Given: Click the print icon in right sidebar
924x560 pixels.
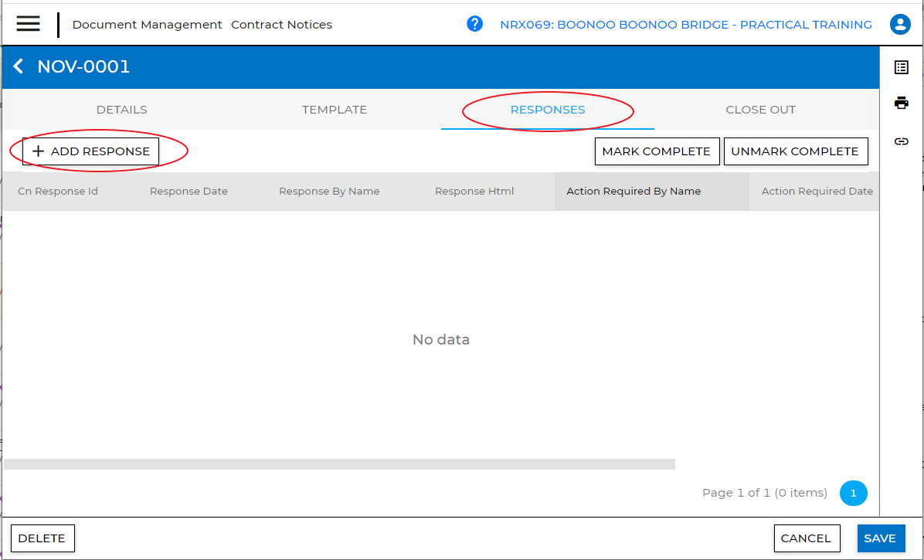Looking at the screenshot, I should point(901,103).
